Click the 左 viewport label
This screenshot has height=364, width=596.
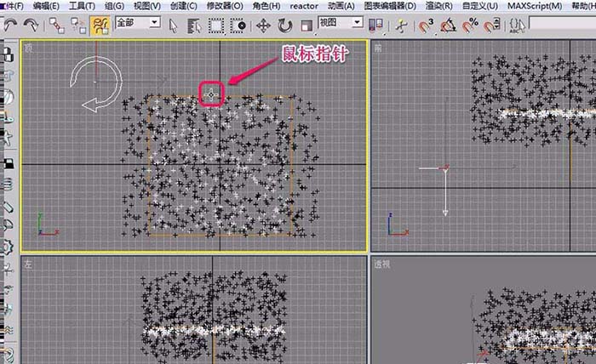click(x=28, y=264)
